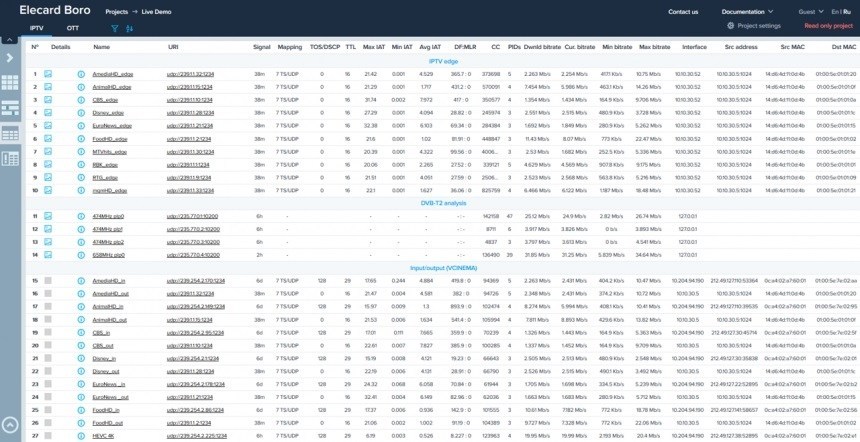Select the IPTV tab
Viewport: 860px width, 442px height.
36,29
